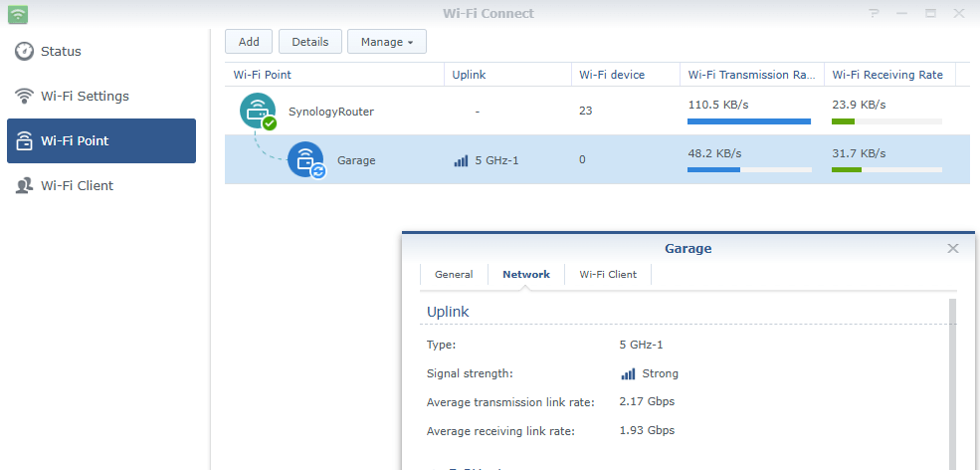Sort by the Uplink column header
The image size is (980, 470).
click(507, 75)
